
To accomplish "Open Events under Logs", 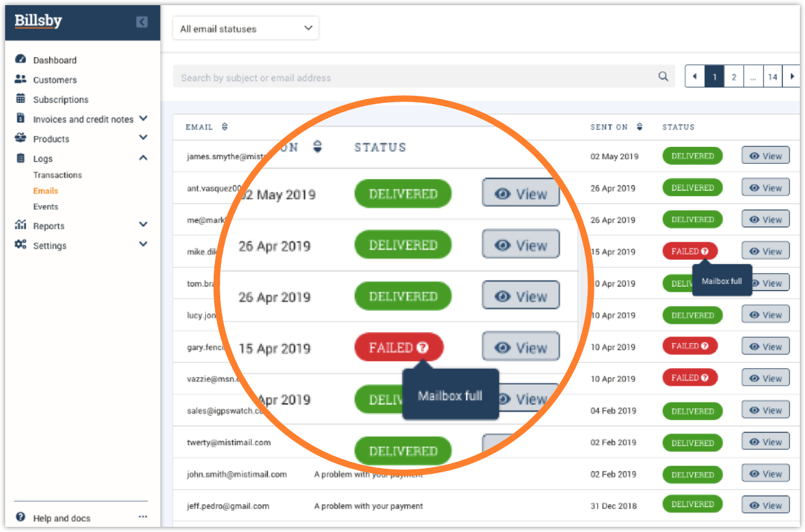I will (x=45, y=206).
